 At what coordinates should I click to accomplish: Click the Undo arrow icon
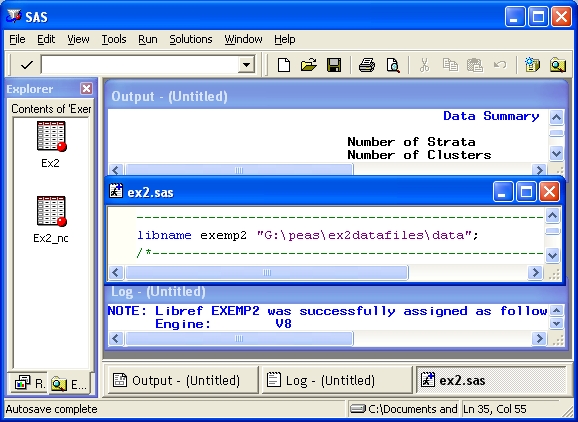tap(500, 65)
